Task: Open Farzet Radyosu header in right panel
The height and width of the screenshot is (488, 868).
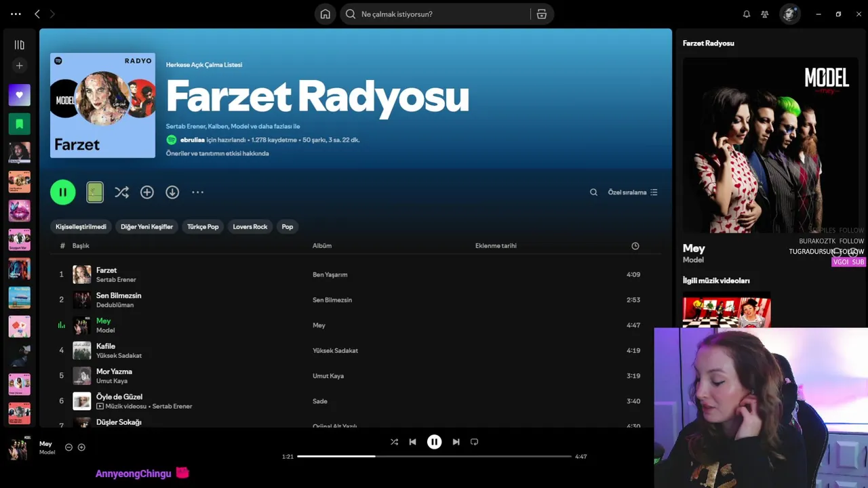Action: 708,43
